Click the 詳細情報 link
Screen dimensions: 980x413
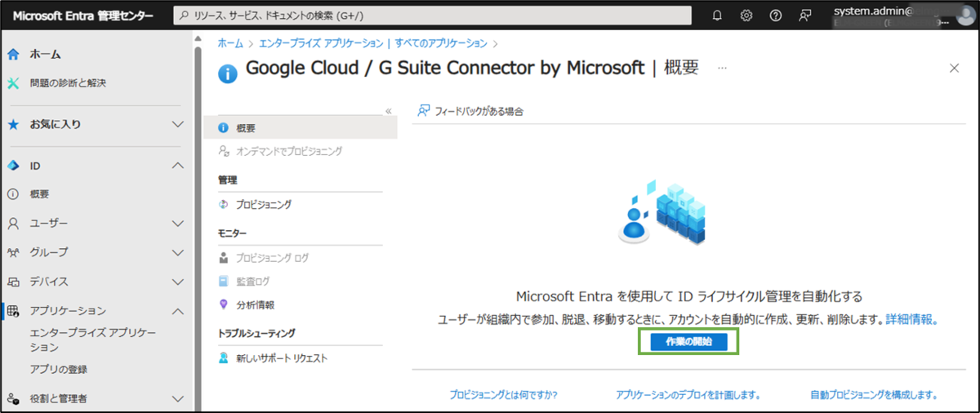tap(911, 320)
